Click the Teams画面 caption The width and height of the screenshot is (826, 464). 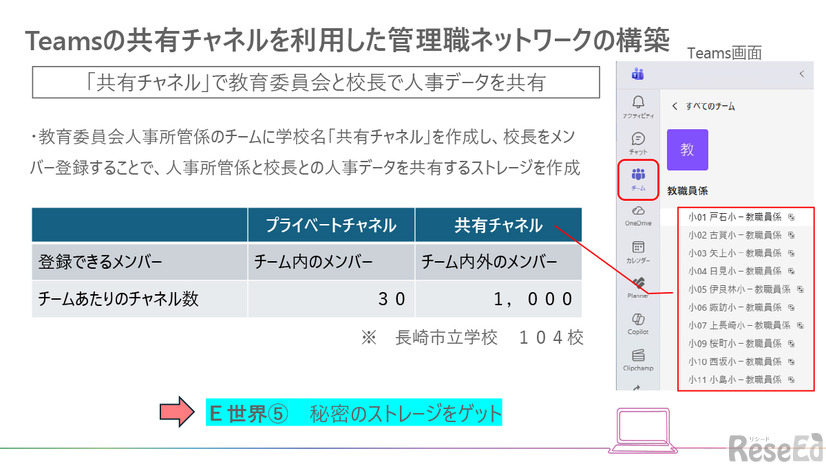724,53
